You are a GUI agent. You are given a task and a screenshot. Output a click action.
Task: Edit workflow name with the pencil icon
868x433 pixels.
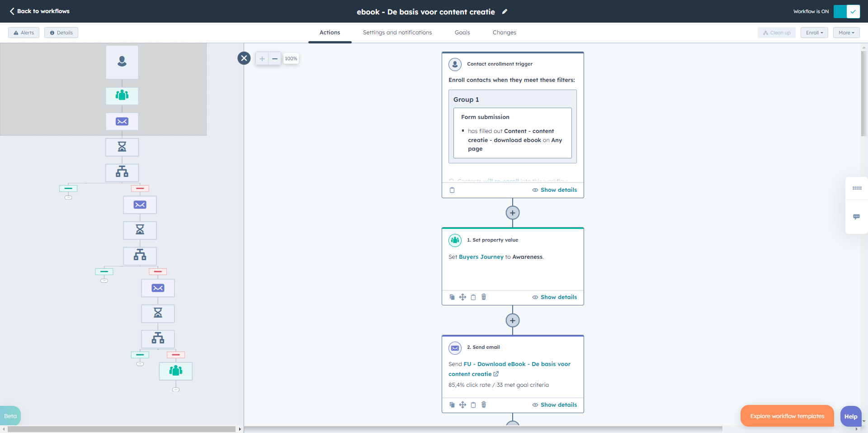[505, 12]
